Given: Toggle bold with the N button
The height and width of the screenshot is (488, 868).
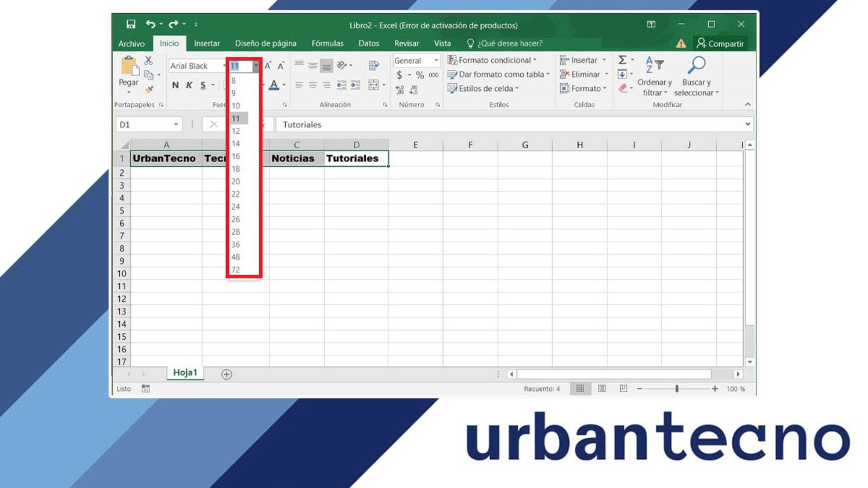Looking at the screenshot, I should click(x=175, y=85).
